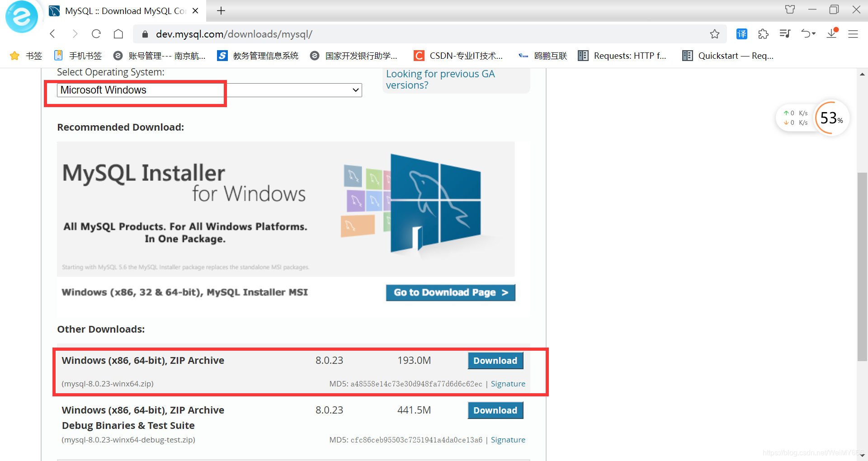Open 手机书签 mobile bookmarks
The width and height of the screenshot is (868, 461).
(78, 56)
